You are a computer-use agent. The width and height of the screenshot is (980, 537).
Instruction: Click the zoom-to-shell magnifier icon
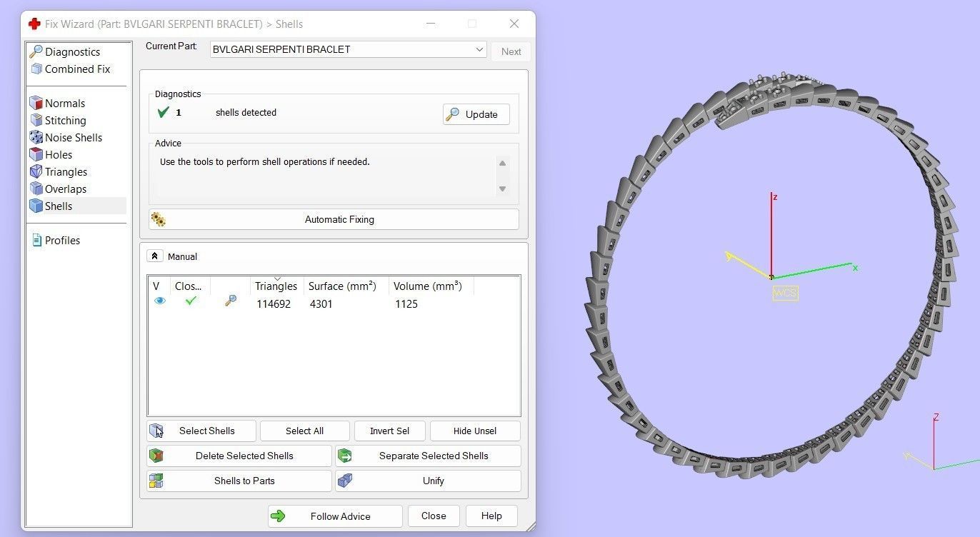[230, 301]
